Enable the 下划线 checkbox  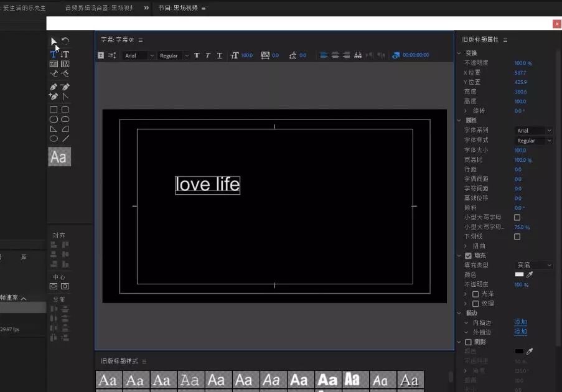pos(517,236)
